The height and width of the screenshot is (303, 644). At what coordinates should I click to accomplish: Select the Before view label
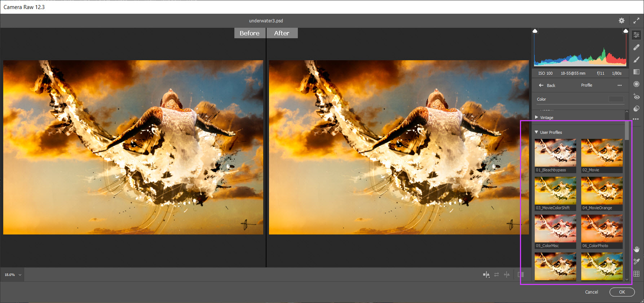pos(250,33)
